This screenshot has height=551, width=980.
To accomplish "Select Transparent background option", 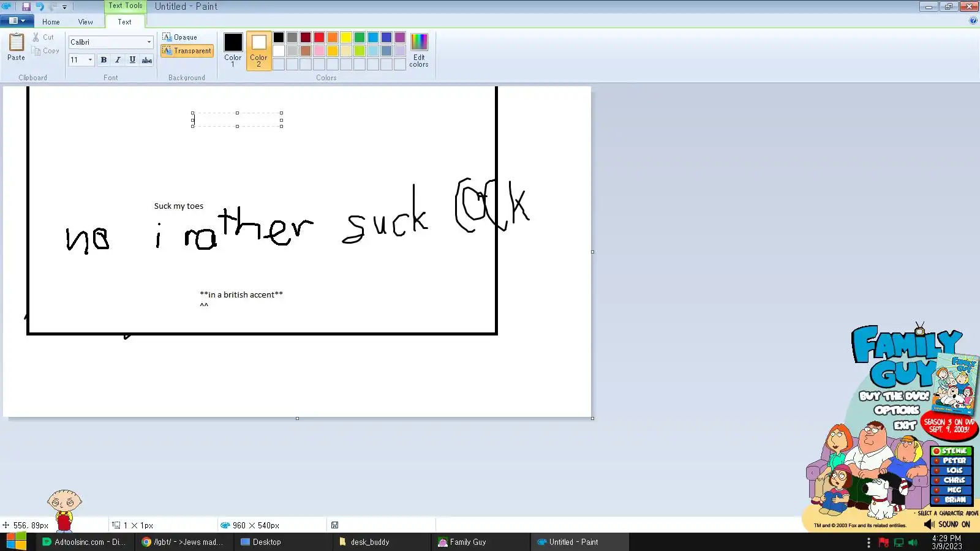I will coord(187,51).
